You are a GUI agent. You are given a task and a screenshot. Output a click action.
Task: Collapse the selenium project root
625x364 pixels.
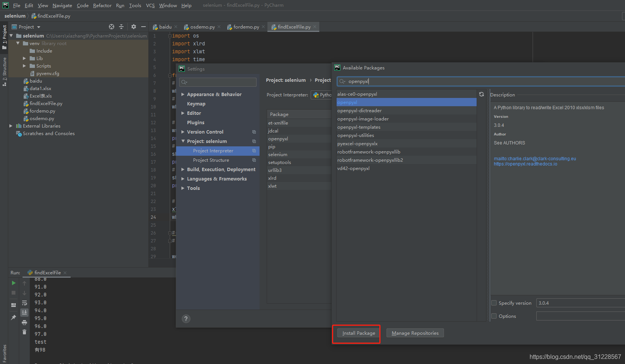[x=11, y=36]
